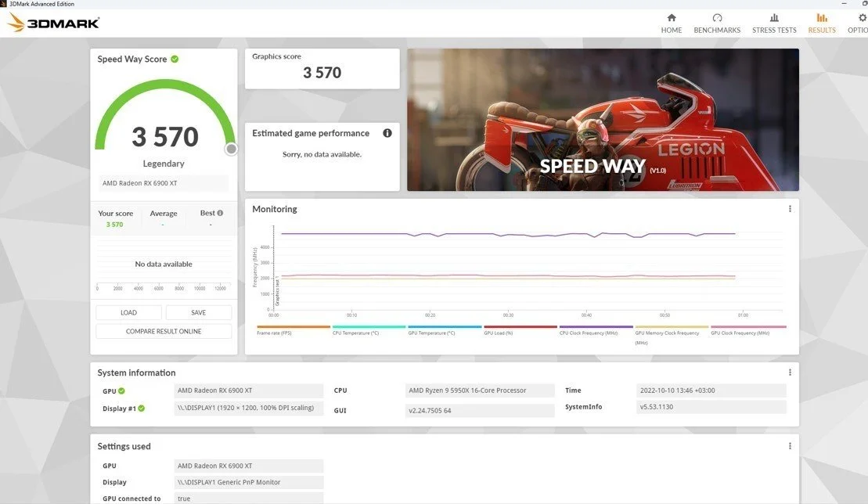Screen dimensions: 868x504
Task: Click the Estimated game performance info icon
Action: 387,133
